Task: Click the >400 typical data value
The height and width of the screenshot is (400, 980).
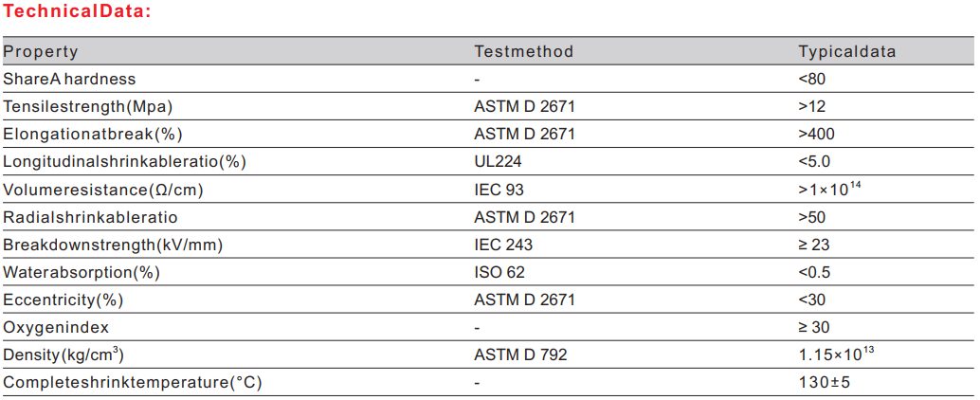Action: (817, 135)
